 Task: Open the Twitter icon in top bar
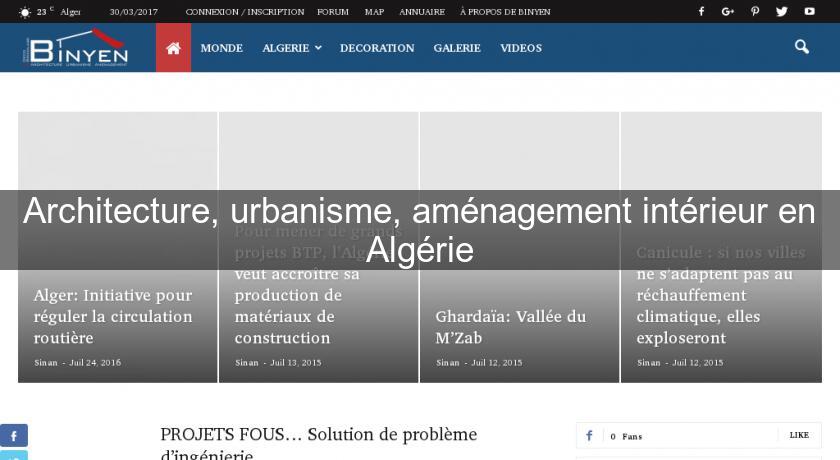782,11
